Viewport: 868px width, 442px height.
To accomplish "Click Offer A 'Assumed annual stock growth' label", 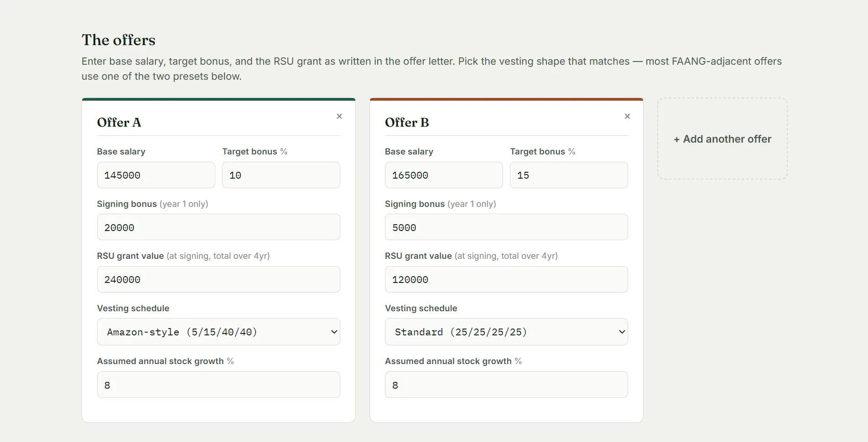I will [166, 361].
